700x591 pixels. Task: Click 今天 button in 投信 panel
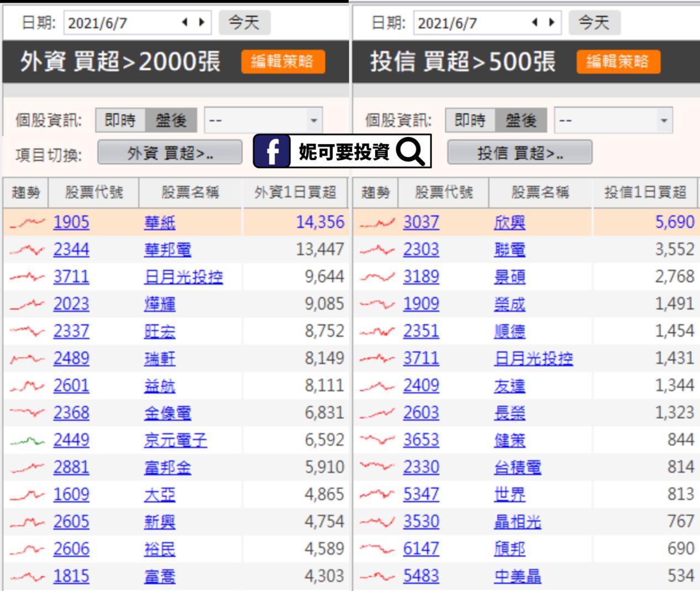[594, 23]
